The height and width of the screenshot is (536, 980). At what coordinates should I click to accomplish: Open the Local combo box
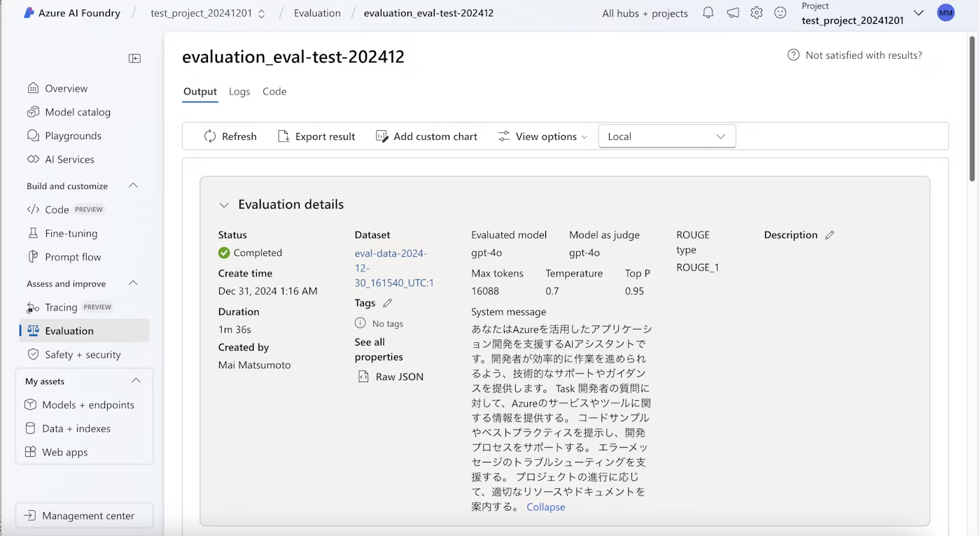tap(667, 136)
